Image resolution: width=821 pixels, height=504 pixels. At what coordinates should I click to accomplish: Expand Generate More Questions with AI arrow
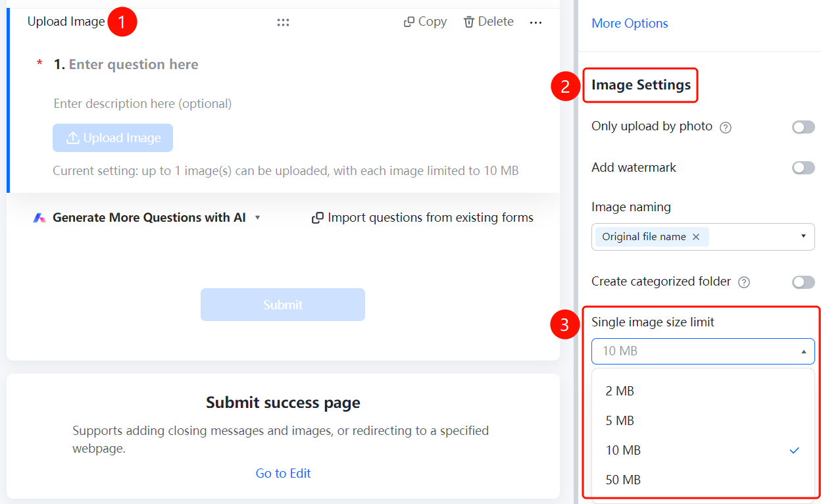coord(258,218)
